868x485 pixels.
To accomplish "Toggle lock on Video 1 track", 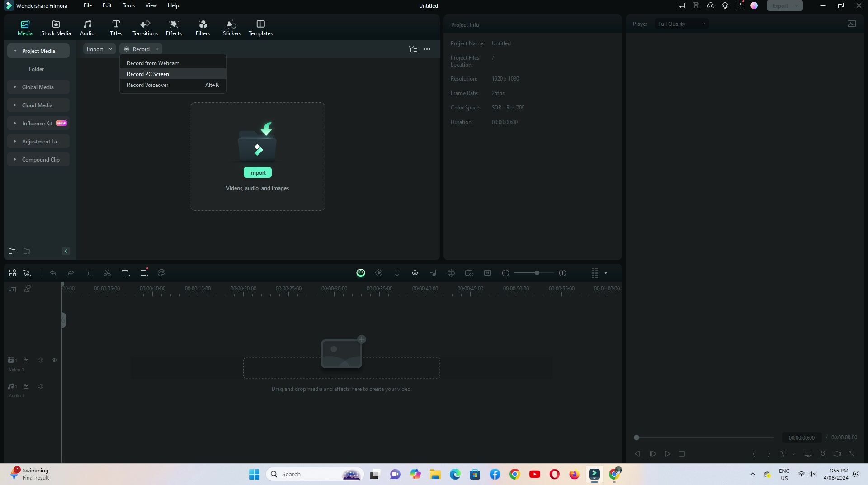I will 26,360.
